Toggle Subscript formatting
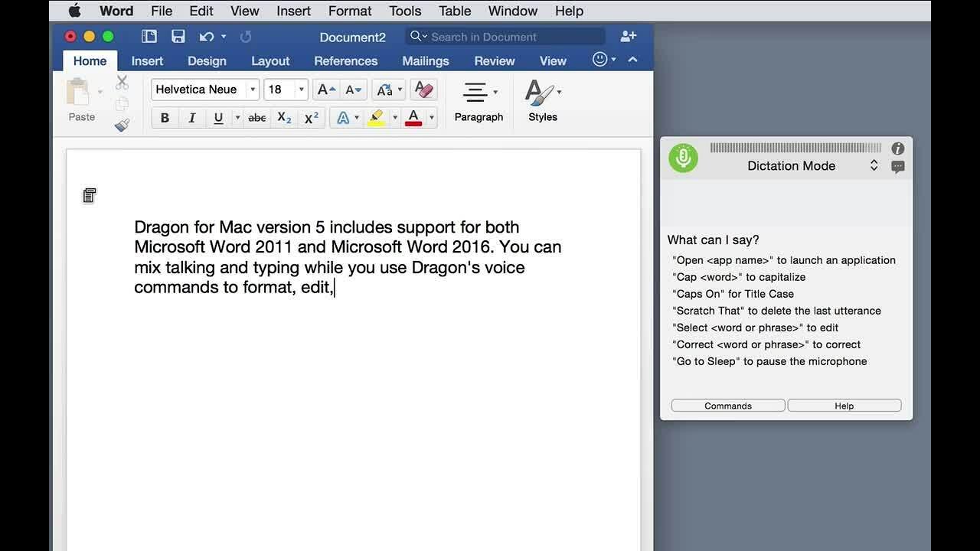 pyautogui.click(x=284, y=118)
